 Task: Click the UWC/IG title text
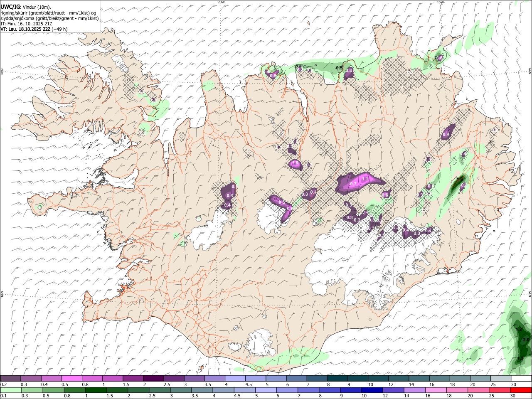point(10,7)
